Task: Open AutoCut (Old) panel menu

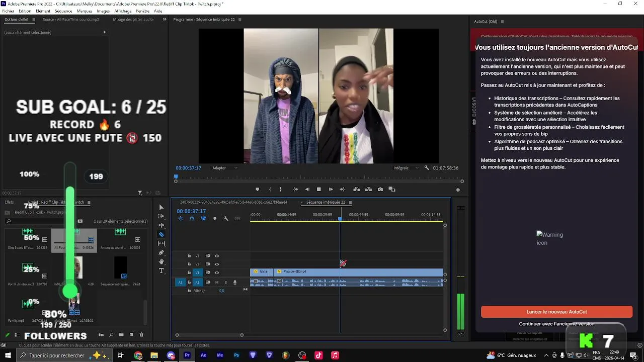Action: (502, 22)
